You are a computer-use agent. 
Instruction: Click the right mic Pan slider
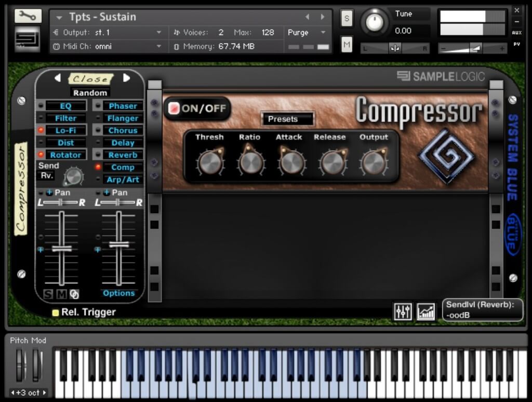coord(118,203)
